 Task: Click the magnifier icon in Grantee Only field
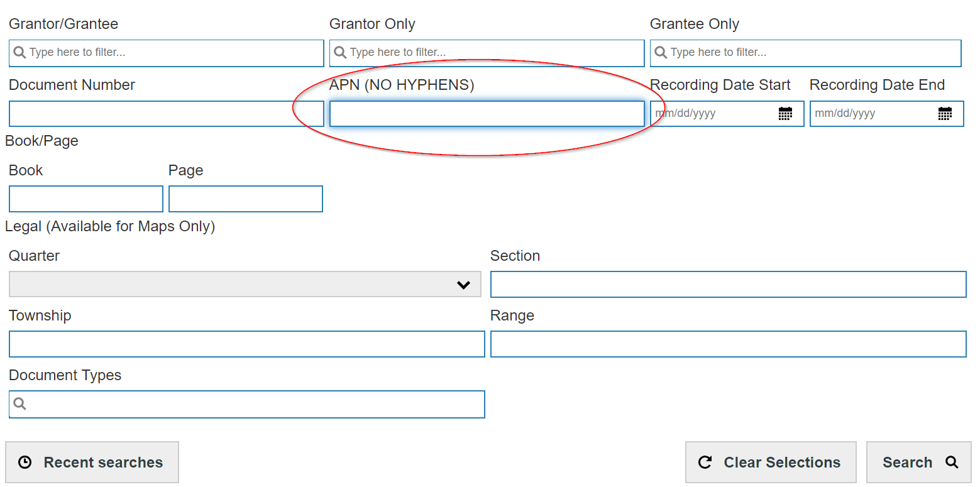661,53
